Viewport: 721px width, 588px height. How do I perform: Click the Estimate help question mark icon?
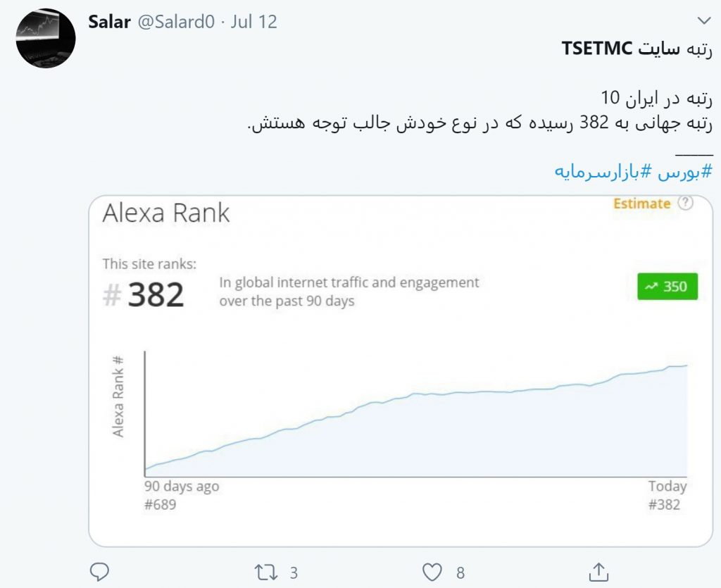(x=686, y=203)
